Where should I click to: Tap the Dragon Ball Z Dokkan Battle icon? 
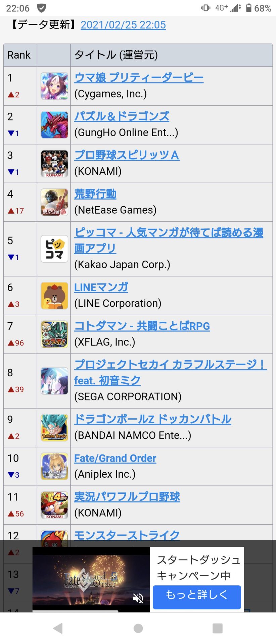54,428
